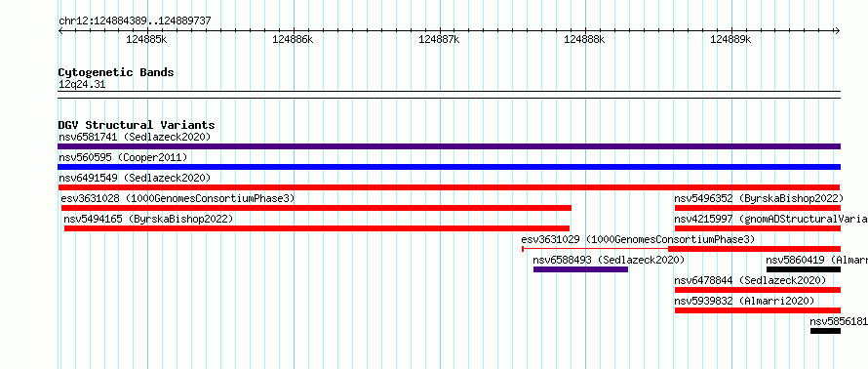Screen dimensions: 868x369
Task: Click the 124887k ruler tick label
Action: [439, 39]
